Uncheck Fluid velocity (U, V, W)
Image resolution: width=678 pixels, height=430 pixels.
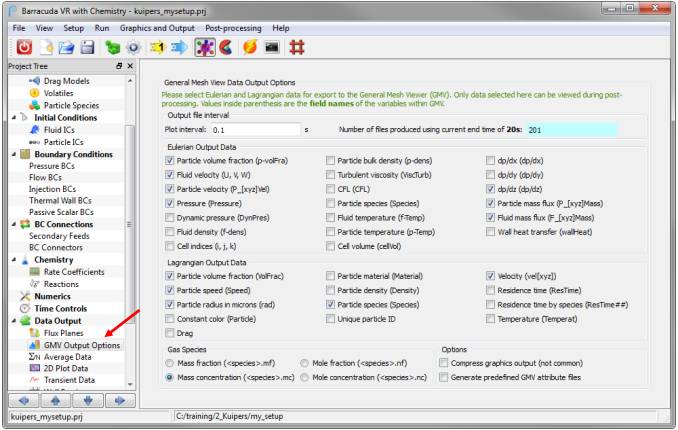pyautogui.click(x=170, y=175)
